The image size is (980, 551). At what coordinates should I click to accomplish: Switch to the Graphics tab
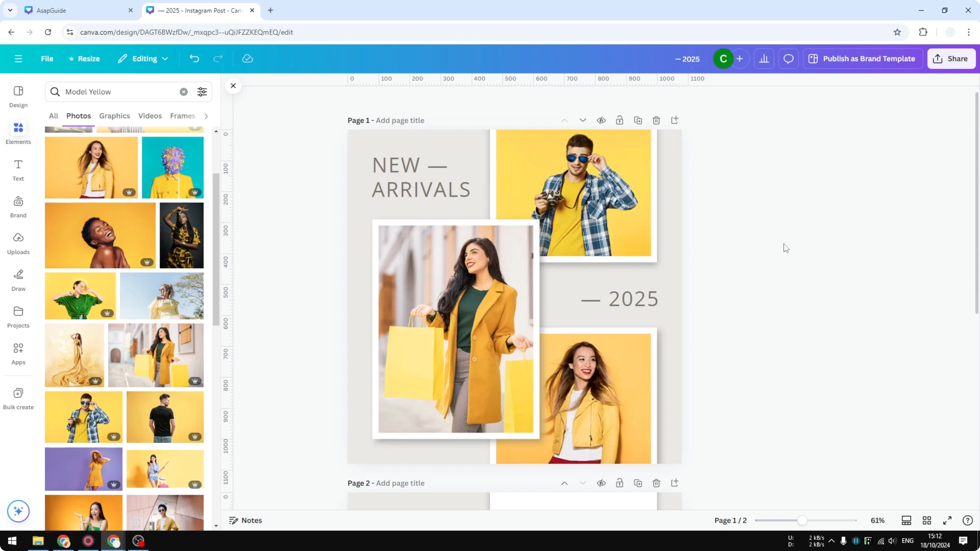tap(115, 116)
